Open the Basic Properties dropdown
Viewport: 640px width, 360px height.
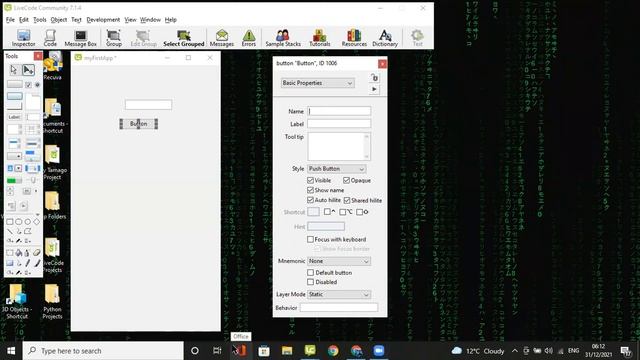coord(318,83)
